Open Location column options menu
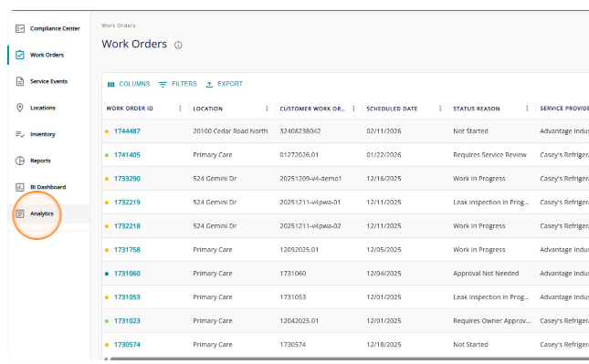The height and width of the screenshot is (364, 589). [x=267, y=109]
